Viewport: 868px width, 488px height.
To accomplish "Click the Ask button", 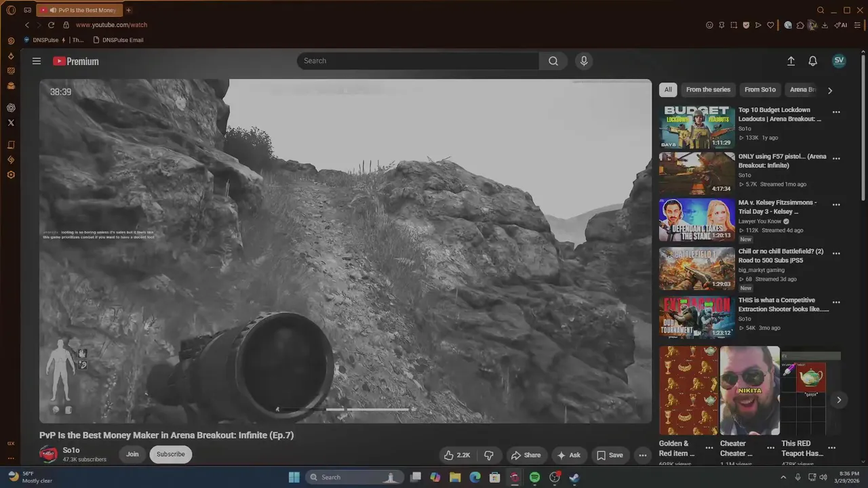I will [568, 455].
